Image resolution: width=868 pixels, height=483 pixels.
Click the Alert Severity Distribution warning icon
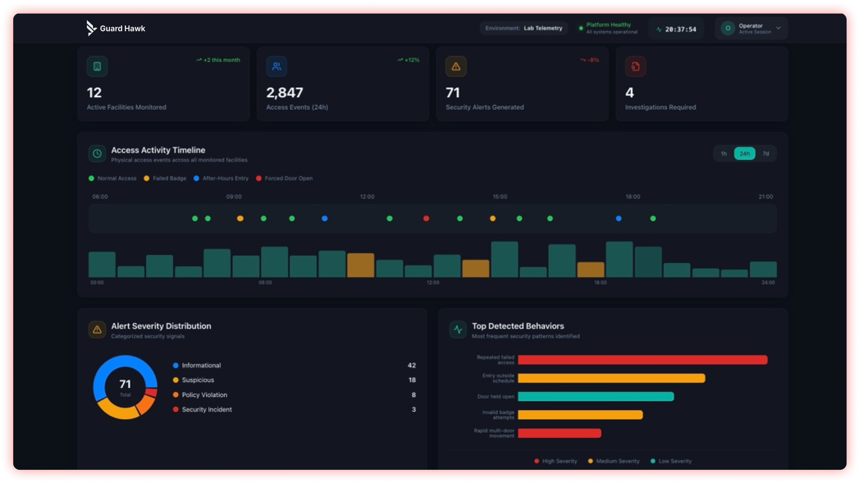coord(97,330)
